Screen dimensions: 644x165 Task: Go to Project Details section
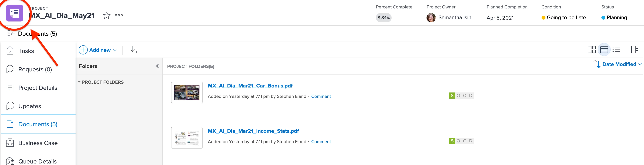point(38,88)
